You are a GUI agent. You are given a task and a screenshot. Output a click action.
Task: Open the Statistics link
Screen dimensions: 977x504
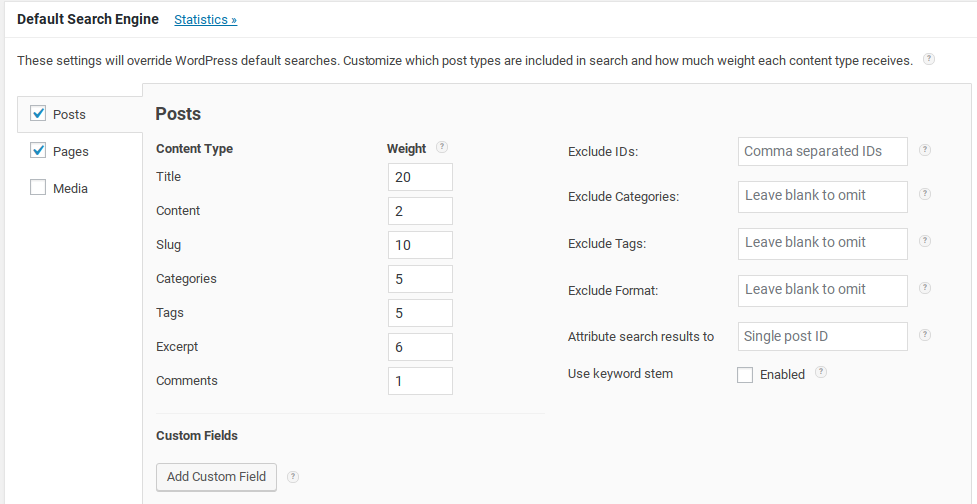tap(206, 19)
